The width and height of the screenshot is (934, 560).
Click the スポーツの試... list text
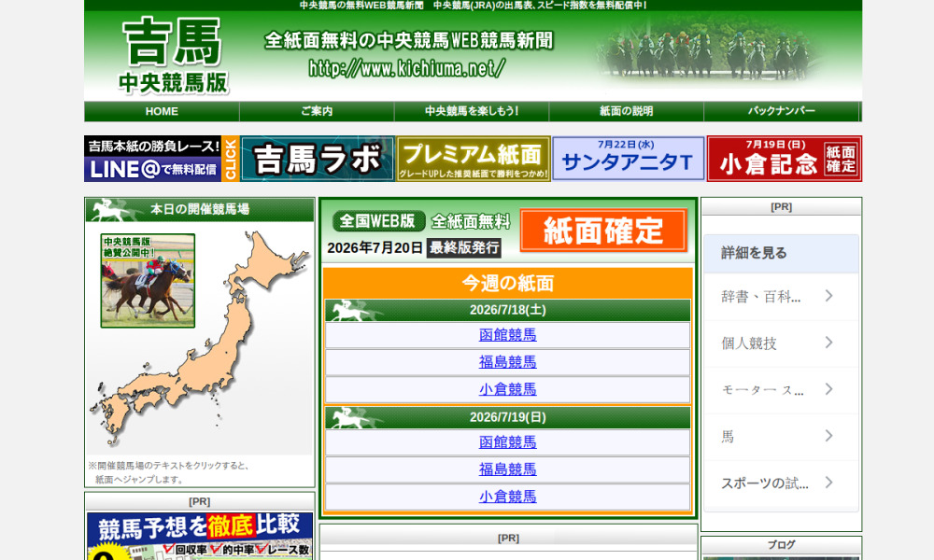tap(765, 483)
